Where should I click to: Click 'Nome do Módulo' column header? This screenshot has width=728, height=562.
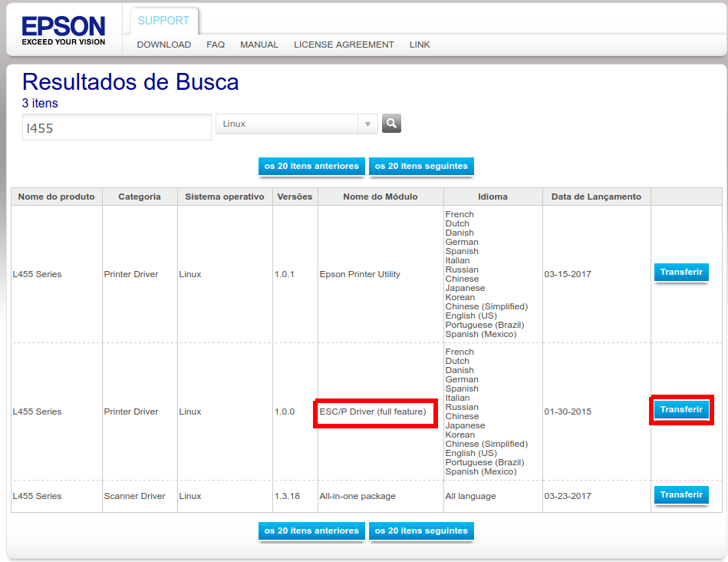click(x=380, y=197)
